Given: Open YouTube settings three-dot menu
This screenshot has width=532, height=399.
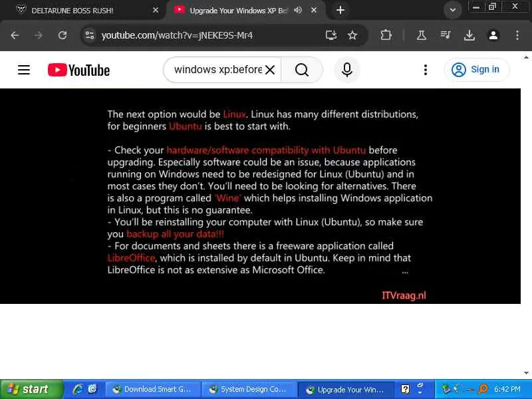Looking at the screenshot, I should click(x=425, y=70).
